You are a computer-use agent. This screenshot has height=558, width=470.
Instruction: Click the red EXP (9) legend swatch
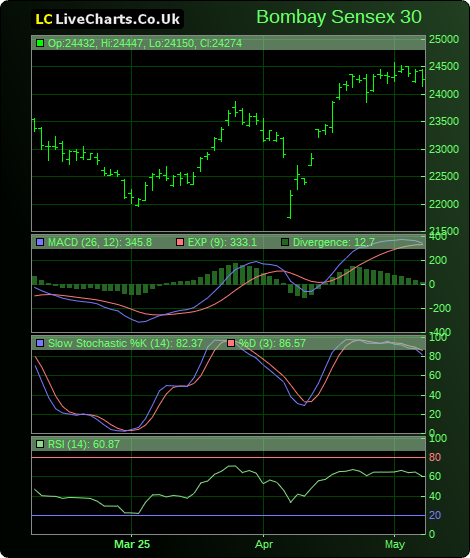[x=180, y=242]
